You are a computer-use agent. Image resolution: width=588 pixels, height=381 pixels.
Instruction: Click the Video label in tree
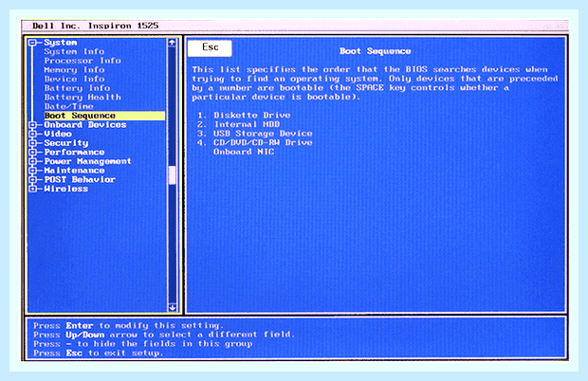coord(58,134)
